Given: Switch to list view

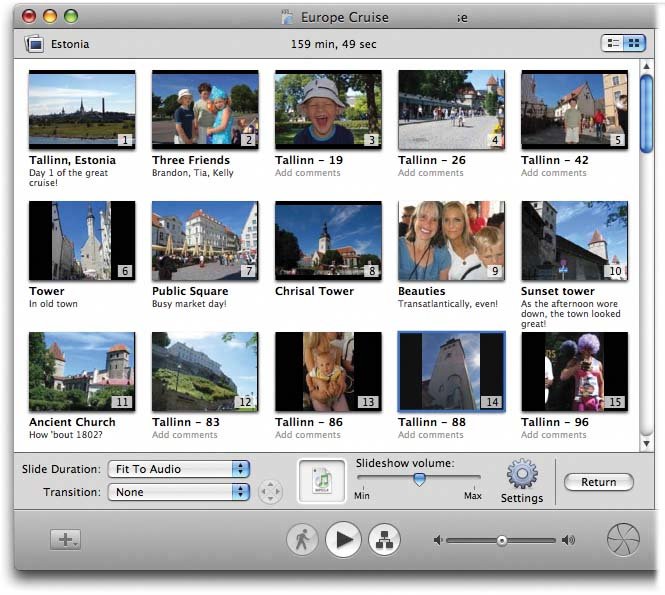Looking at the screenshot, I should tap(611, 43).
